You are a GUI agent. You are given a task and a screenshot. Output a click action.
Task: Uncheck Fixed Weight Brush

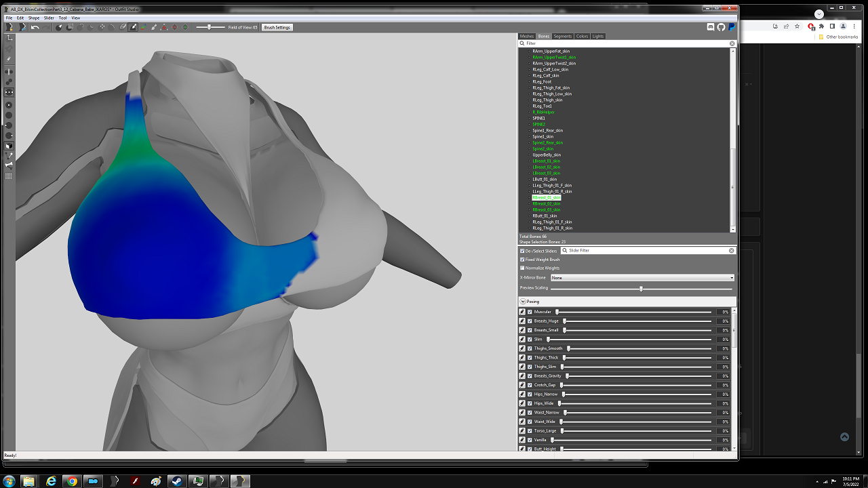point(522,260)
